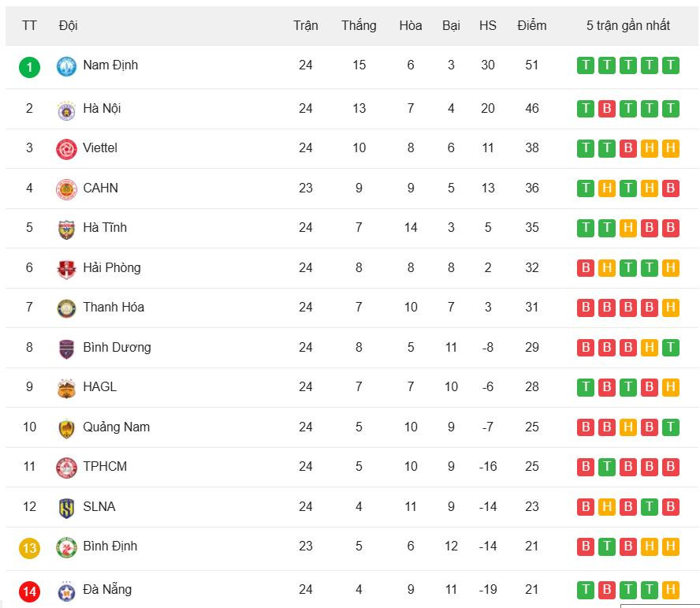Sort by the Điểm column header
The image size is (700, 608).
531,25
